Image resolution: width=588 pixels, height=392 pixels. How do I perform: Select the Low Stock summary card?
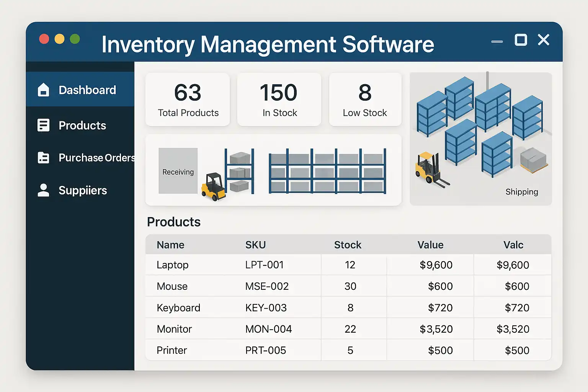(365, 100)
